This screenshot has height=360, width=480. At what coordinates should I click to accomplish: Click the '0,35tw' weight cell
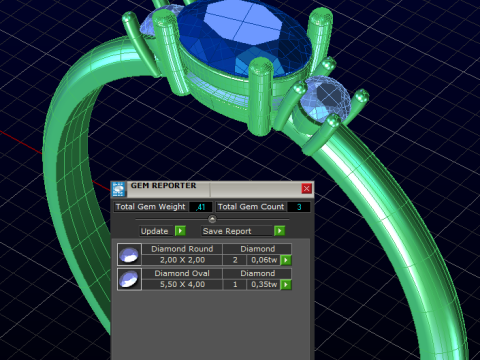(264, 284)
